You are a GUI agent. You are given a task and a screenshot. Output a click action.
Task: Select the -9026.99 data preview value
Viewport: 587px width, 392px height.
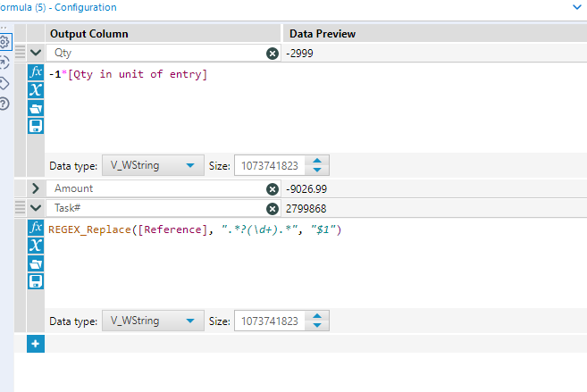coord(306,189)
